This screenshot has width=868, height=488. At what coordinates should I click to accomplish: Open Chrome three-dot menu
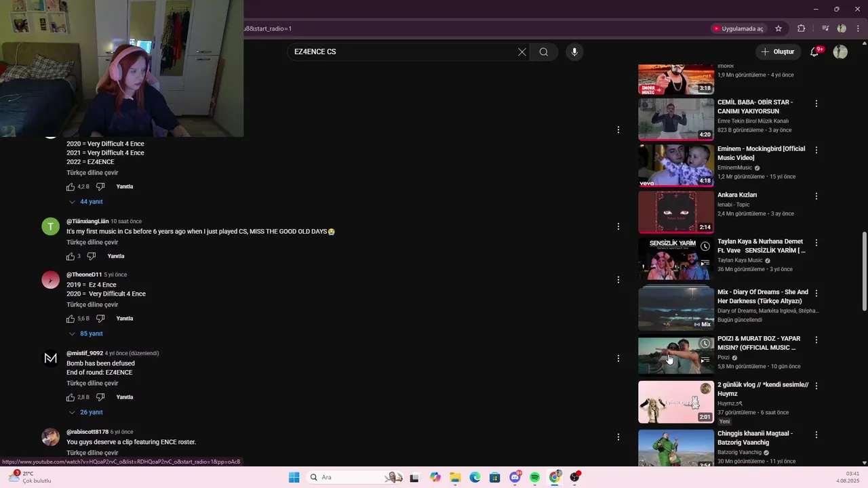coord(857,28)
